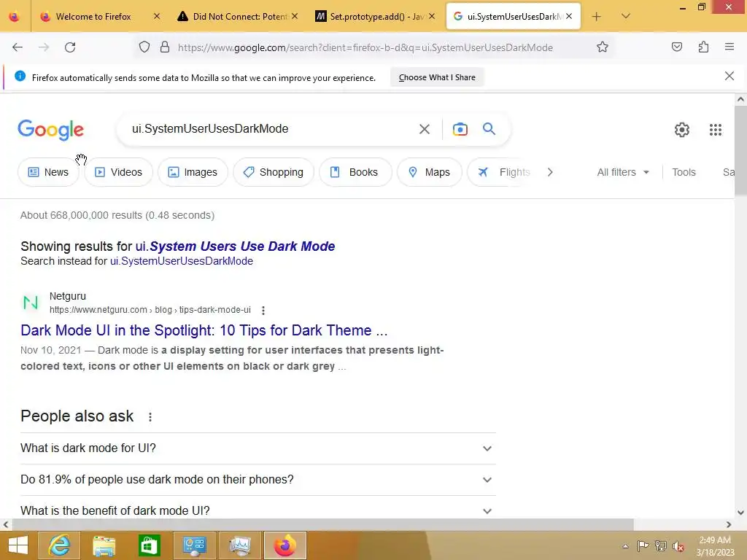Open Windows Store from taskbar
747x560 pixels.
149,545
